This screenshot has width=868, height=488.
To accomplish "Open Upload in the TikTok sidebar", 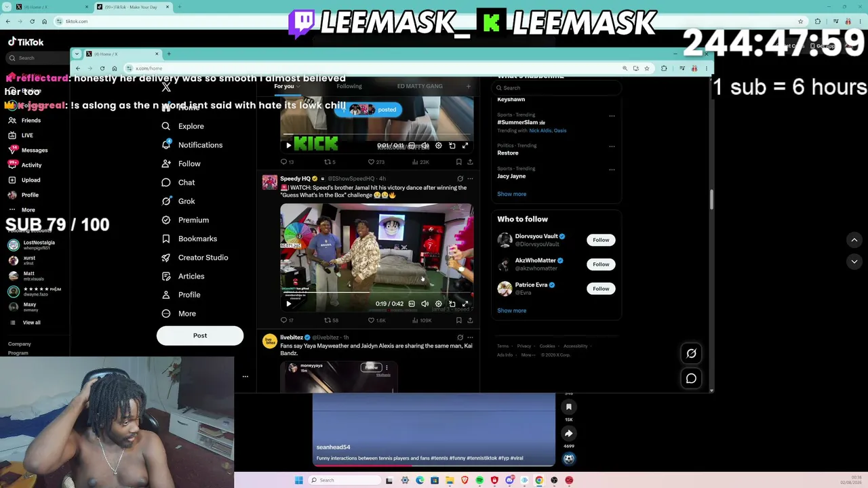I will (24, 180).
